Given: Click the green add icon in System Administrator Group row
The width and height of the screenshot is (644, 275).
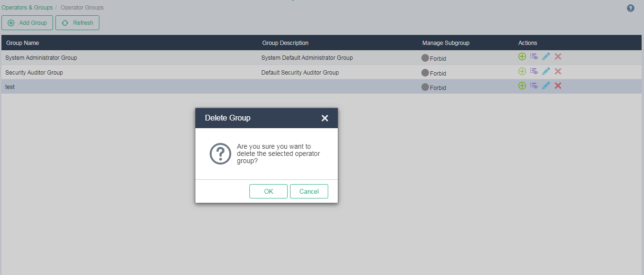Looking at the screenshot, I should click(522, 56).
